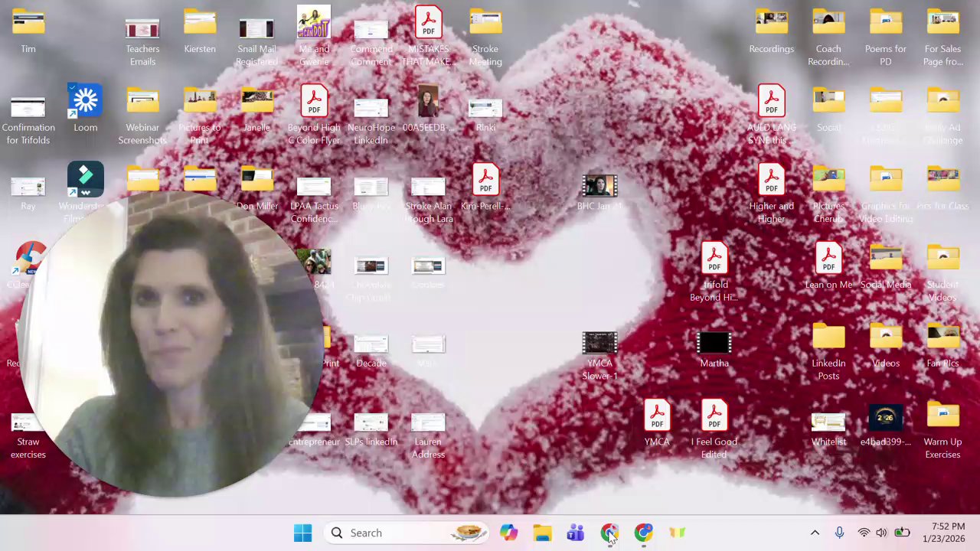Open the Student Videos folder
This screenshot has width=980, height=551.
tap(943, 272)
